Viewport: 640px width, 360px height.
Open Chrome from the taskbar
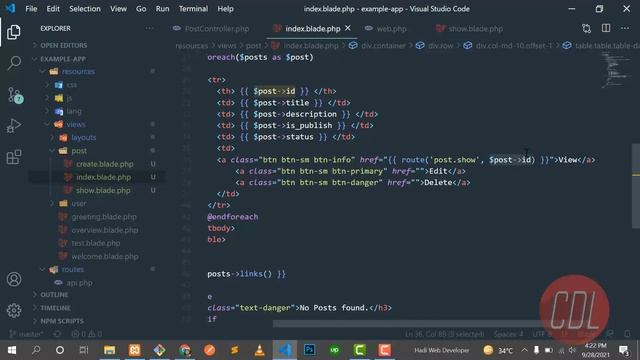click(x=184, y=350)
